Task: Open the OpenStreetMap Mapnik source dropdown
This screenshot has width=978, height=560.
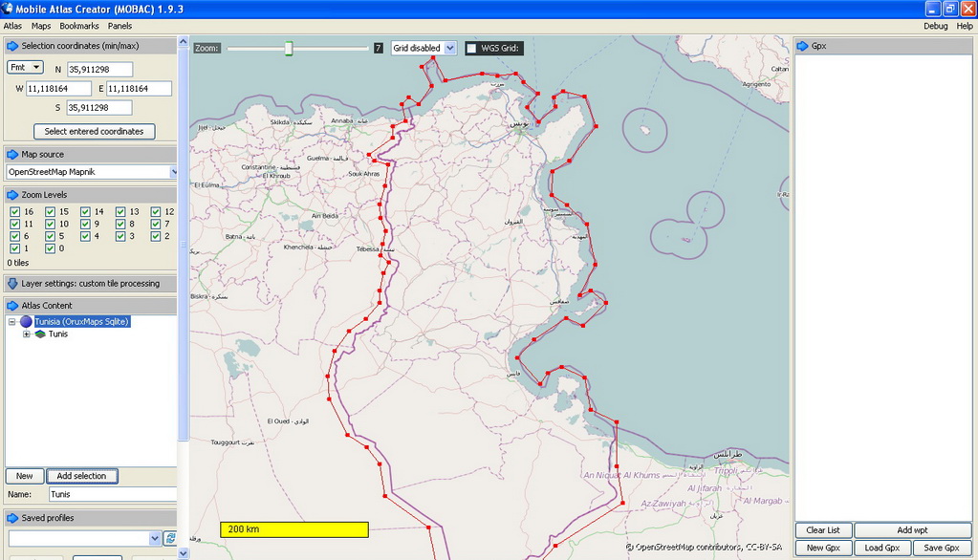Action: pyautogui.click(x=91, y=171)
